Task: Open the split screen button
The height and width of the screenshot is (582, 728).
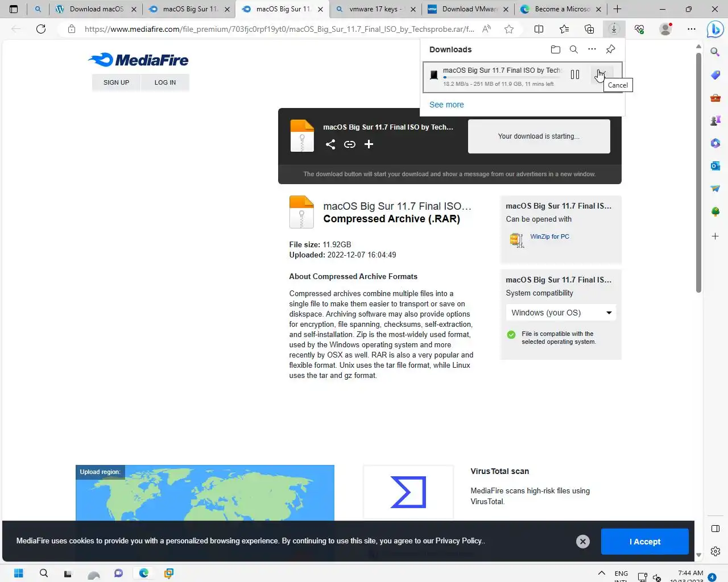Action: [539, 29]
